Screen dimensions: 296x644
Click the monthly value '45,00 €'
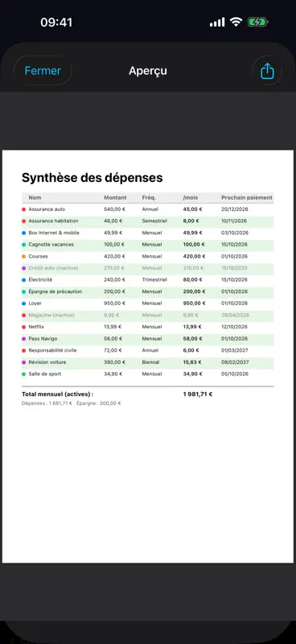click(x=192, y=209)
